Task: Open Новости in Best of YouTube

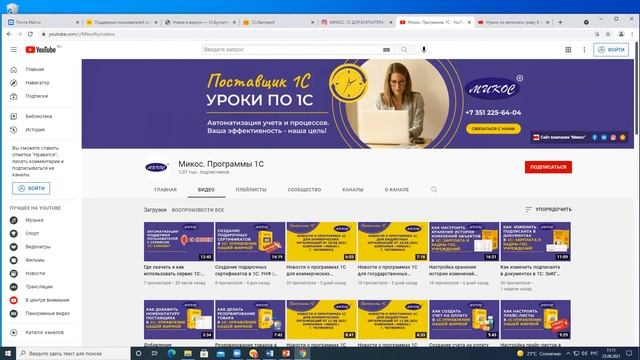Action: tap(35, 273)
